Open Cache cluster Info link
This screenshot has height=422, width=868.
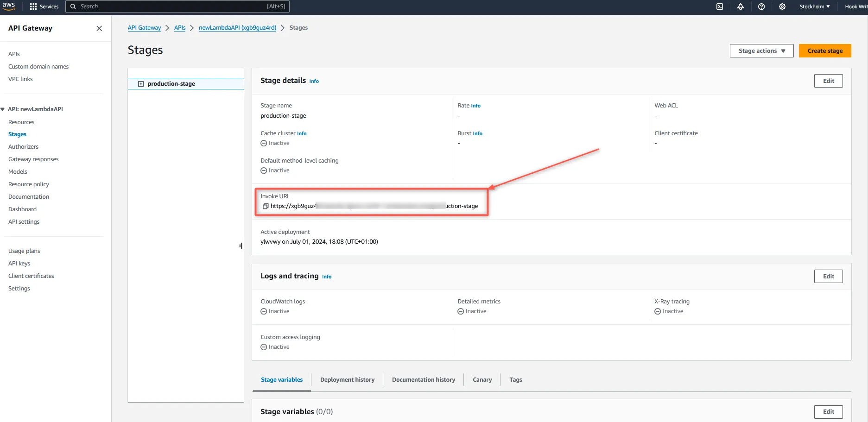(302, 134)
